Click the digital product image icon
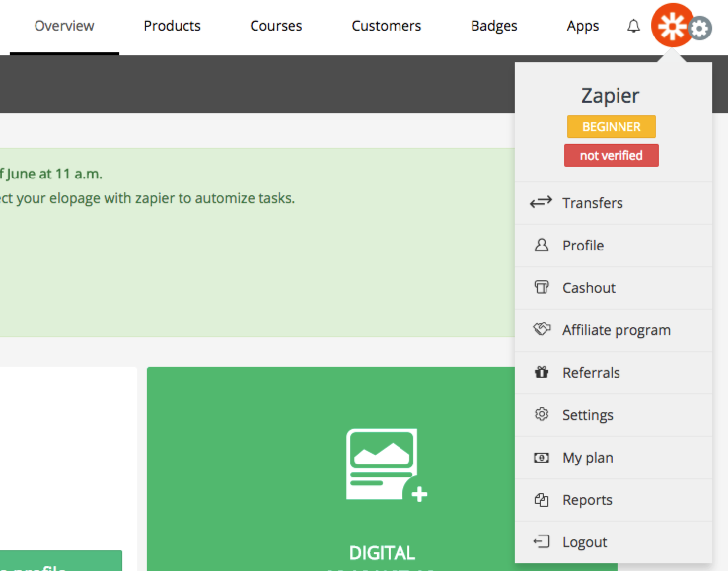The width and height of the screenshot is (728, 571). (x=387, y=465)
